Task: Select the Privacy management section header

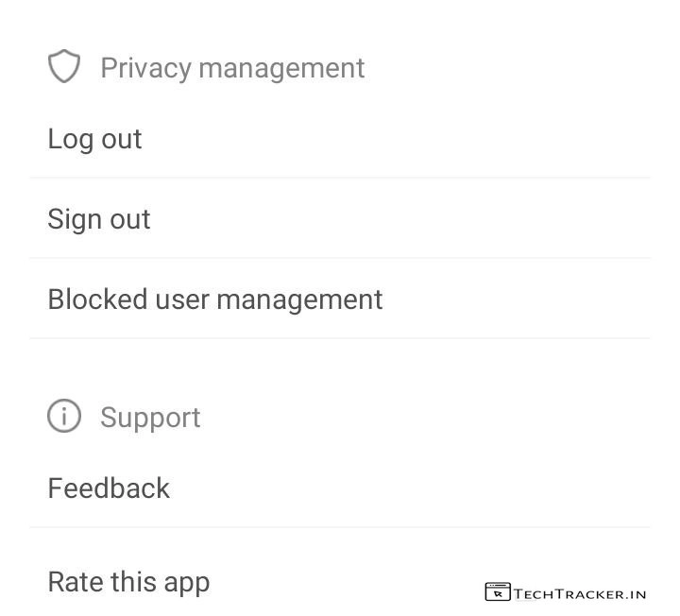Action: click(231, 68)
